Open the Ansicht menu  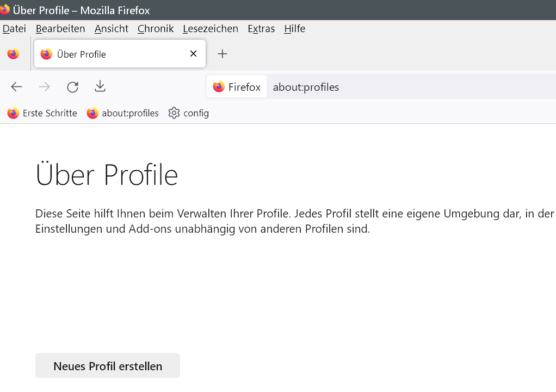point(112,29)
